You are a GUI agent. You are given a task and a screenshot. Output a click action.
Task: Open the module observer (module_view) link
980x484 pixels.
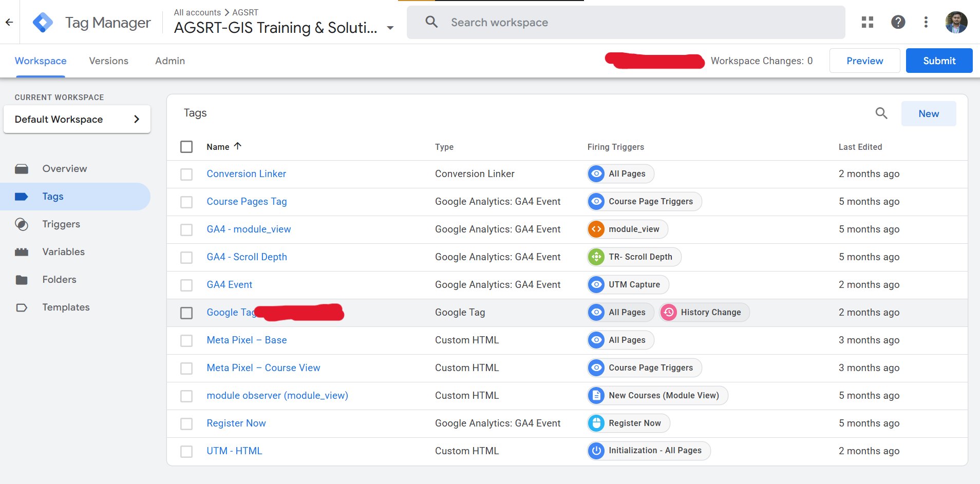pyautogui.click(x=277, y=395)
